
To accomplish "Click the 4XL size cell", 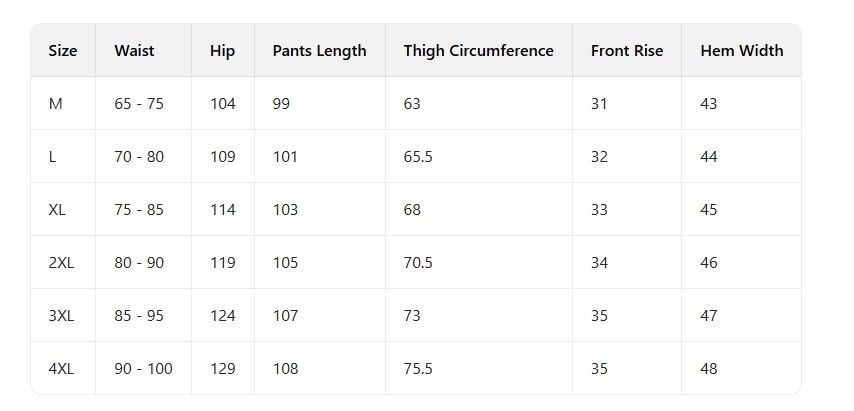I will [x=61, y=369].
